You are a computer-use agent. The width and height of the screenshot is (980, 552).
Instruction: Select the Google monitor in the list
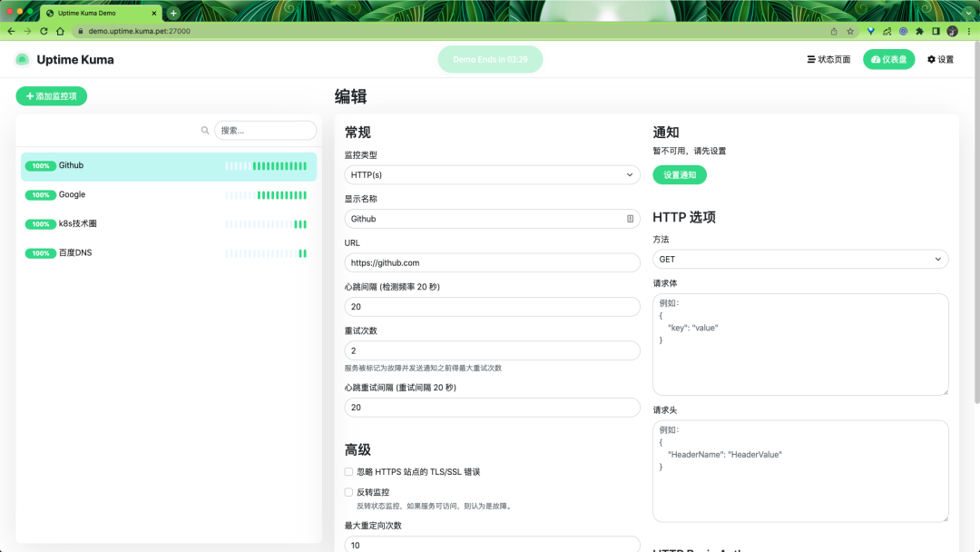click(x=169, y=195)
